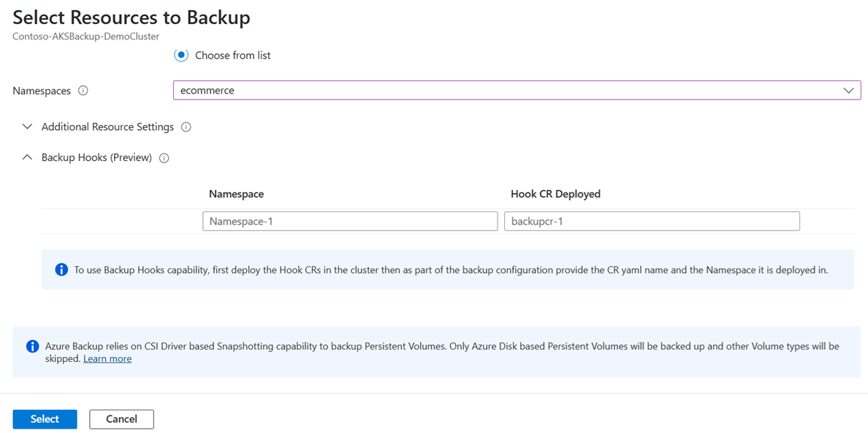Click the Additional Resource Settings info icon

186,127
